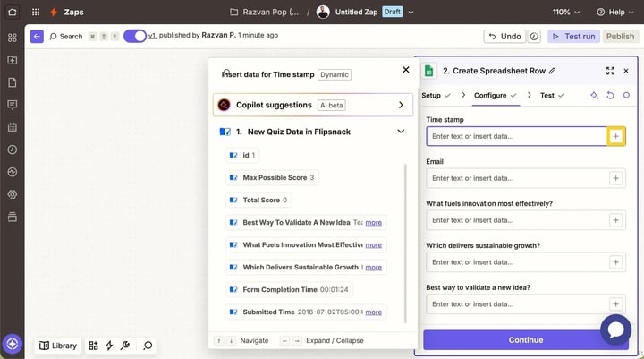The width and height of the screenshot is (644, 359).
Task: Click the add-step grid icon in bottom toolbar
Action: coord(94,346)
